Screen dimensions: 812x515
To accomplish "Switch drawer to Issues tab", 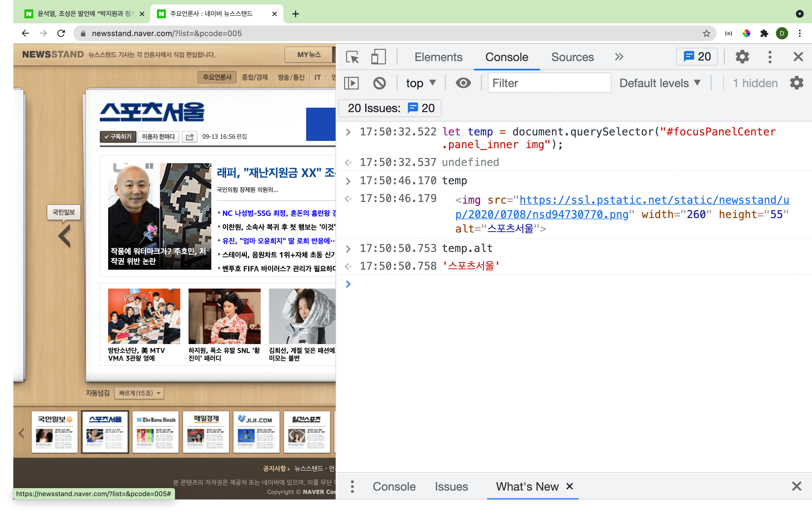I will tap(451, 486).
